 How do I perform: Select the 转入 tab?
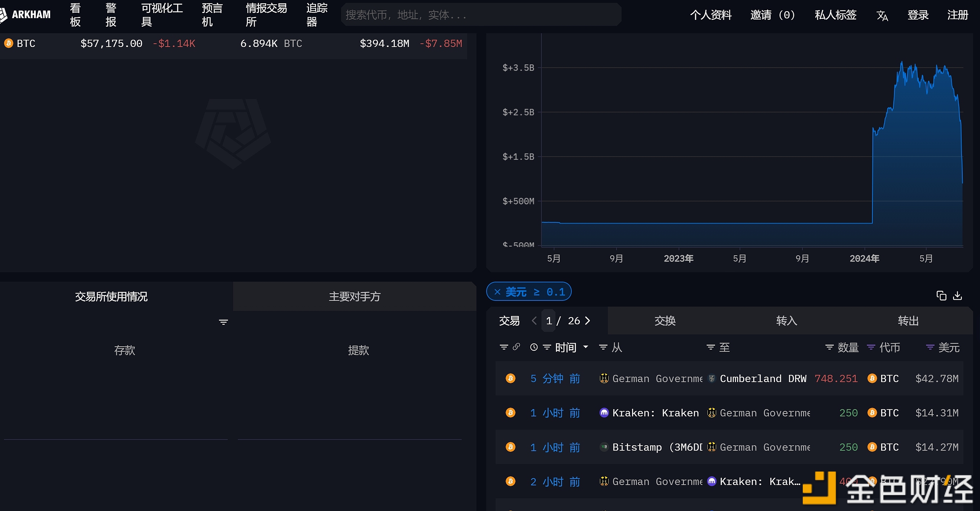click(x=787, y=321)
